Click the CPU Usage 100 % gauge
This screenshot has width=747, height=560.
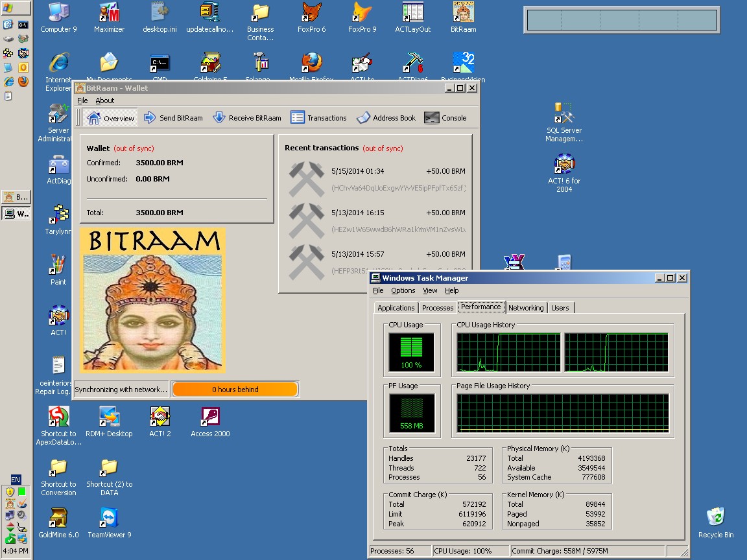tap(412, 352)
